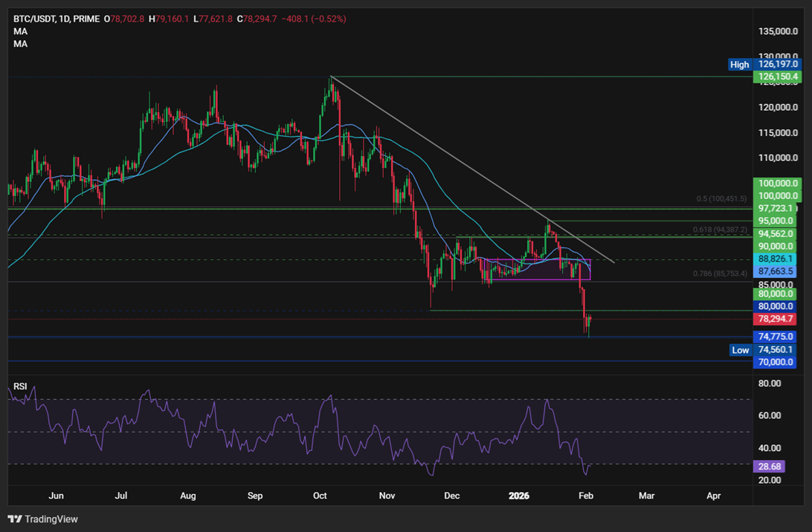Viewport: 812px width, 532px height.
Task: Click the blue Low price tag
Action: click(x=740, y=350)
